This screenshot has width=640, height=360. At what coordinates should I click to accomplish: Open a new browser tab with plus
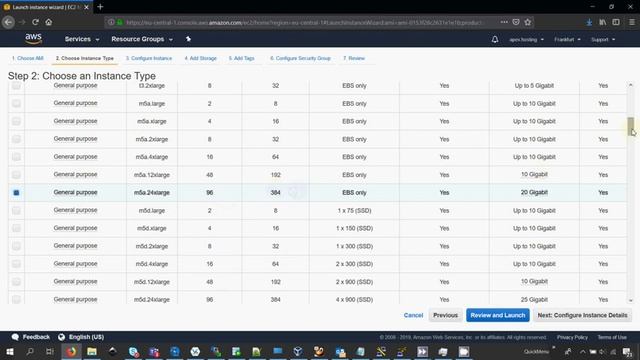(x=100, y=7)
